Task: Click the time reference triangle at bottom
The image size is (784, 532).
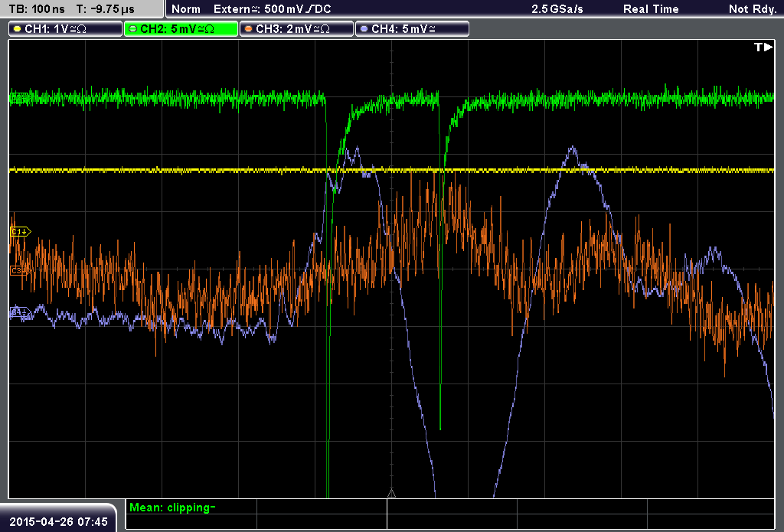Action: 391,494
